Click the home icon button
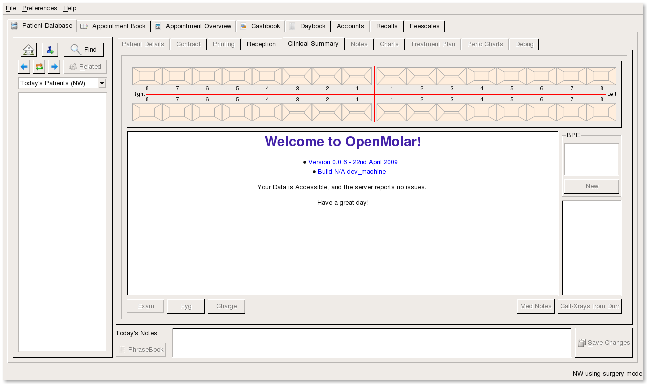This screenshot has height=384, width=647. [x=28, y=49]
